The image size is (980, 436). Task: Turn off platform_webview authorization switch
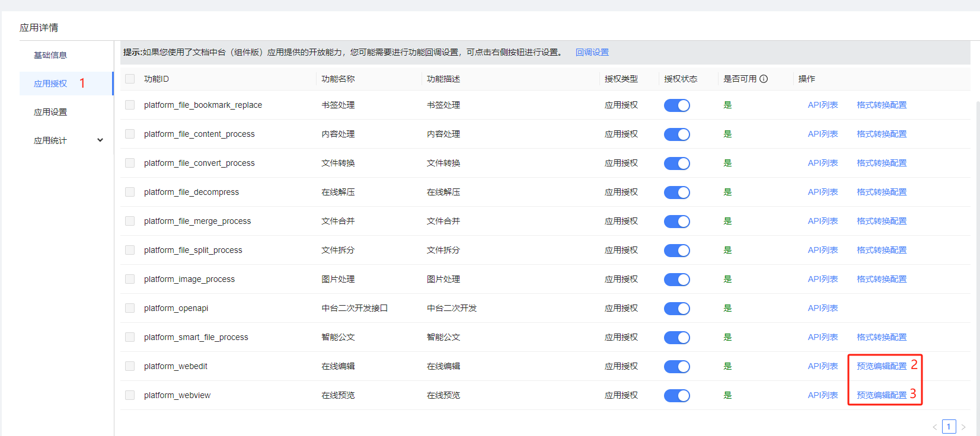(676, 396)
